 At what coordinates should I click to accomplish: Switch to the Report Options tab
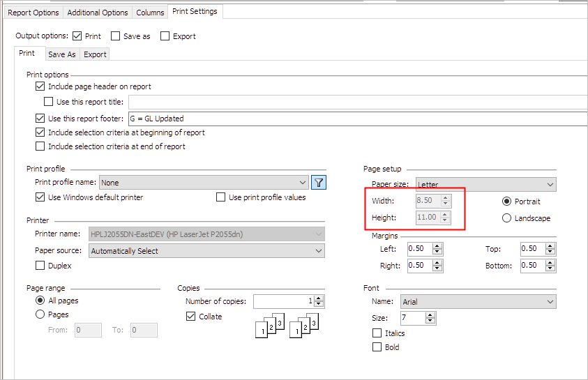tap(33, 13)
